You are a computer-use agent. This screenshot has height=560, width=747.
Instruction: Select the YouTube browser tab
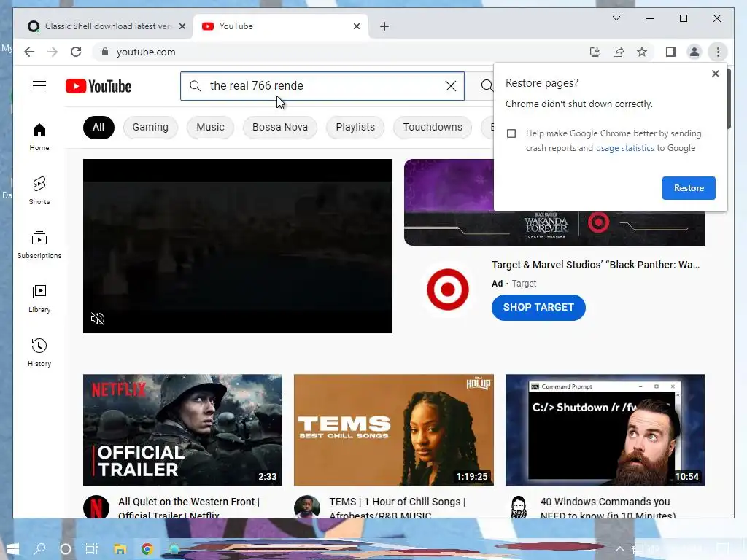(x=281, y=26)
